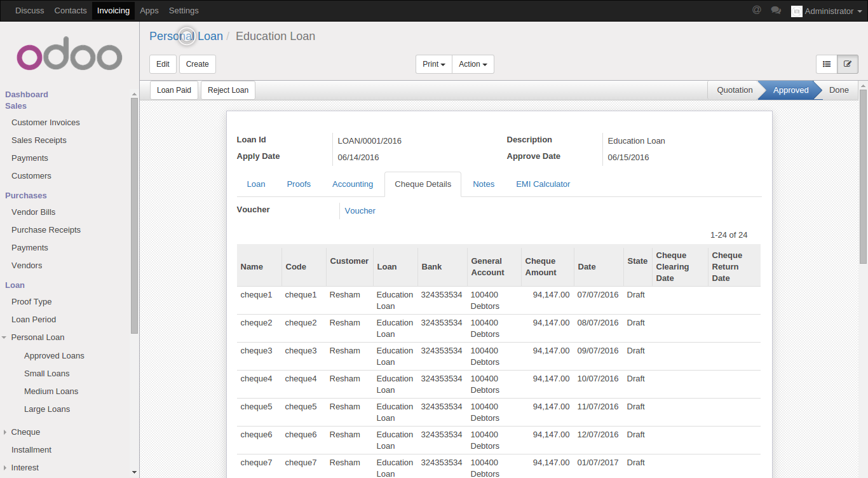The height and width of the screenshot is (478, 868).
Task: Open the Print dropdown
Action: tap(434, 64)
